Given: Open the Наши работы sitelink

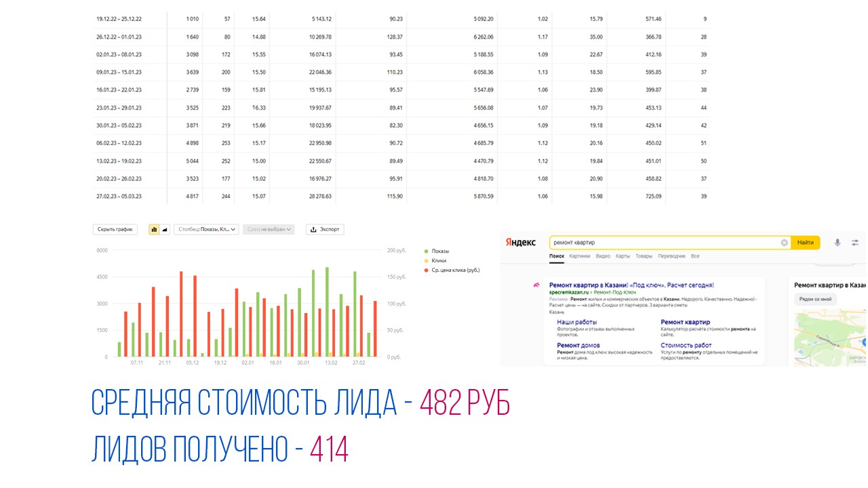Looking at the screenshot, I should pos(577,322).
